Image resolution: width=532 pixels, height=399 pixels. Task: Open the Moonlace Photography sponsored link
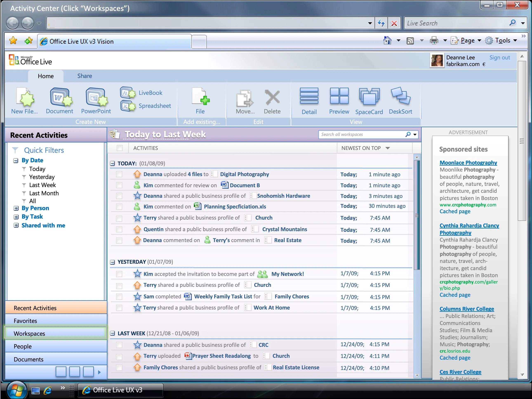click(x=468, y=162)
